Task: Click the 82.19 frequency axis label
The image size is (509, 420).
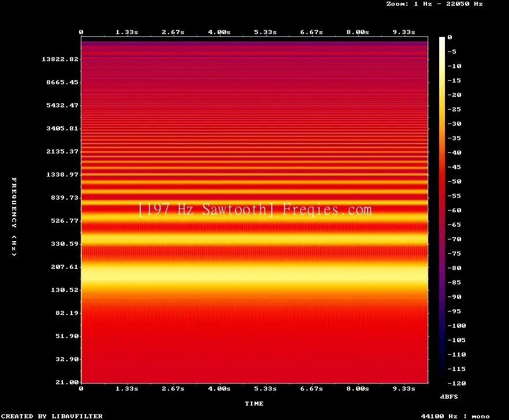Action: [x=67, y=313]
